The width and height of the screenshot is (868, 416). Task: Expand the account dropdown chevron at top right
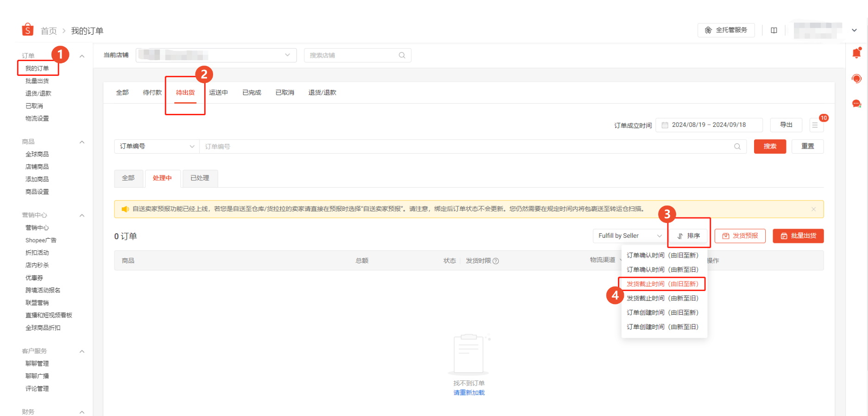click(x=854, y=30)
